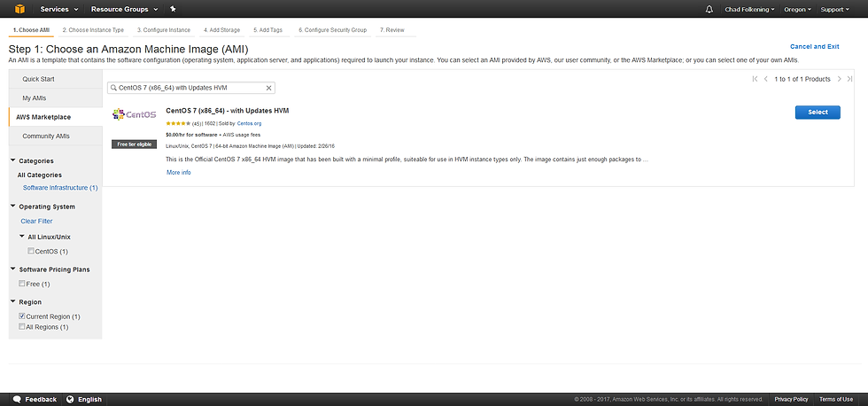868x406 pixels.
Task: Enable the Free (1) pricing checkbox
Action: 22,284
